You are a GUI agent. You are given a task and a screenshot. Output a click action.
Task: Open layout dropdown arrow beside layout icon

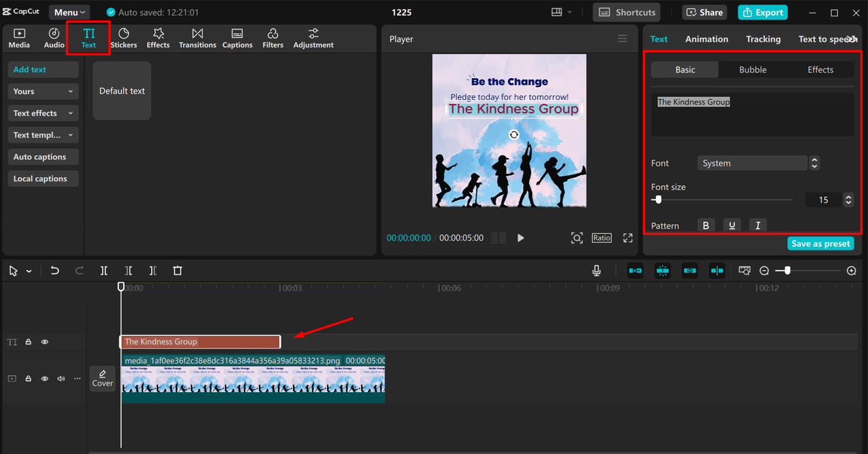pos(570,12)
